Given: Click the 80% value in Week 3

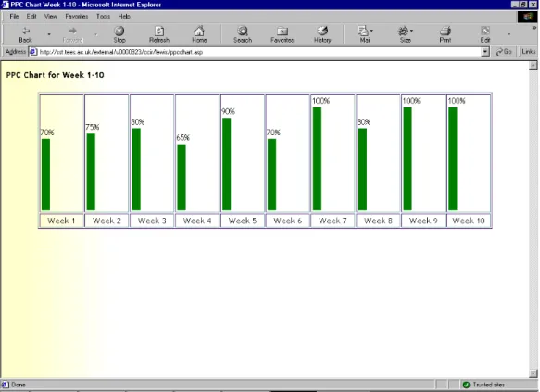Looking at the screenshot, I should [138, 122].
